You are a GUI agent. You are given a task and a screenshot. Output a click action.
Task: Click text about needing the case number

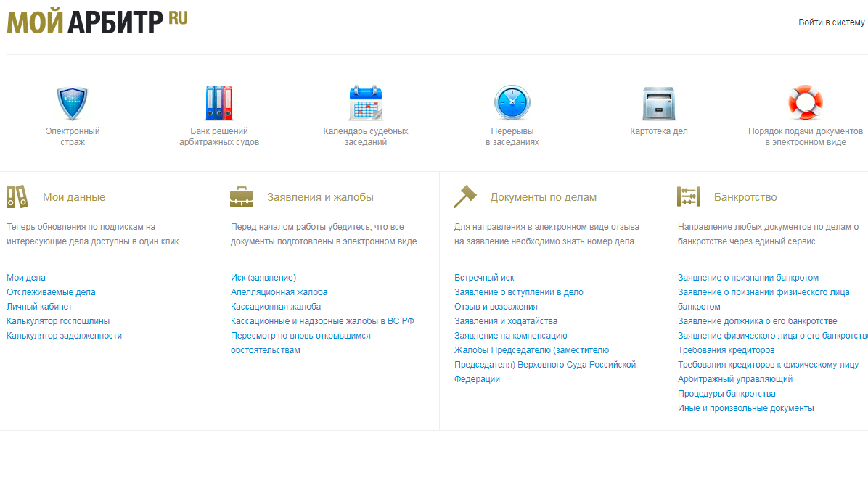point(547,234)
